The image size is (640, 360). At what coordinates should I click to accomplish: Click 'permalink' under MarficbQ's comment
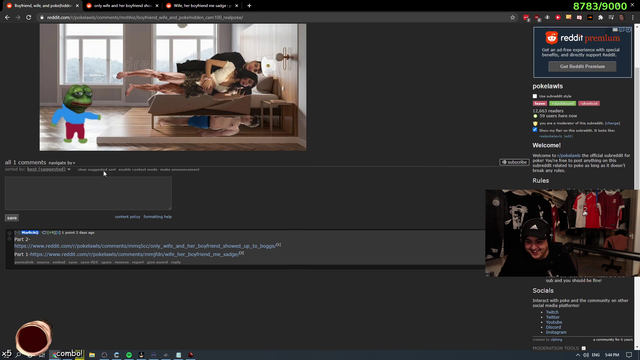coord(24,262)
